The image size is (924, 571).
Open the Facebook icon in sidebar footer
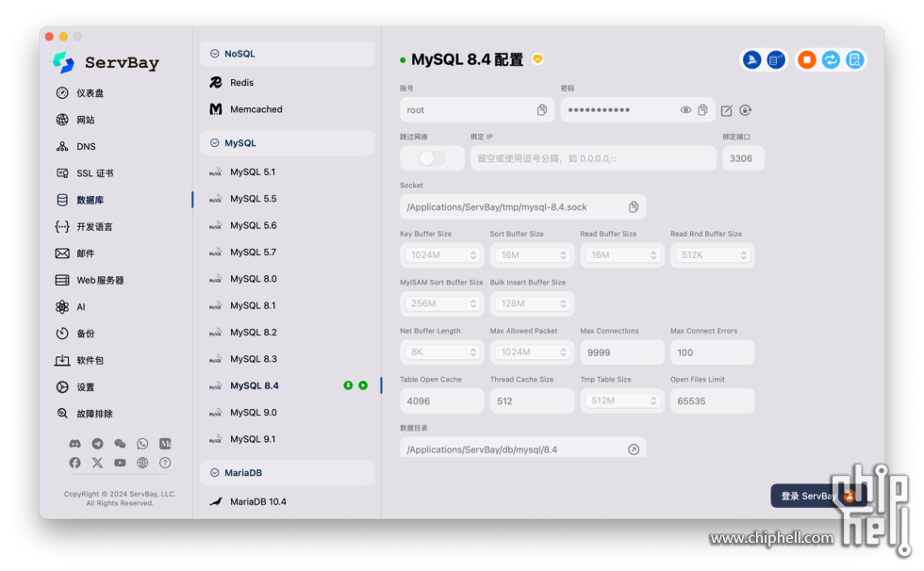[74, 463]
